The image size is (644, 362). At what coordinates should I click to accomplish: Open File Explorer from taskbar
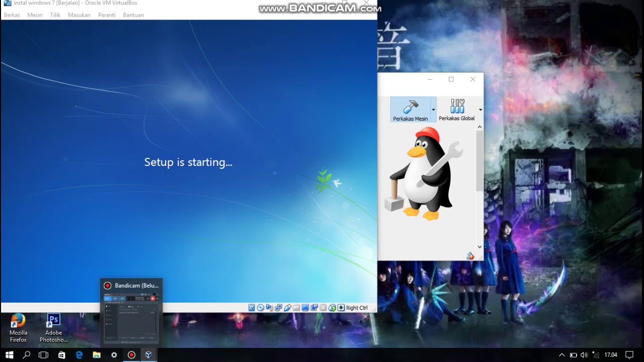click(x=97, y=355)
